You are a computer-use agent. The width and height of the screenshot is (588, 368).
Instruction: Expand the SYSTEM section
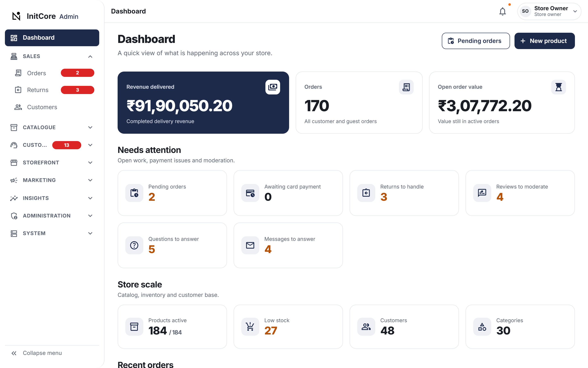coord(52,233)
